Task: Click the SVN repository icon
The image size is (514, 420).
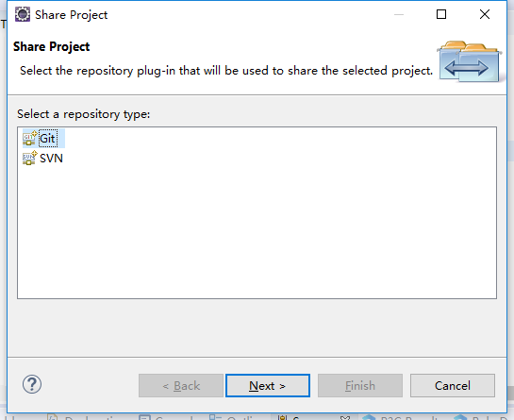Action: click(30, 159)
